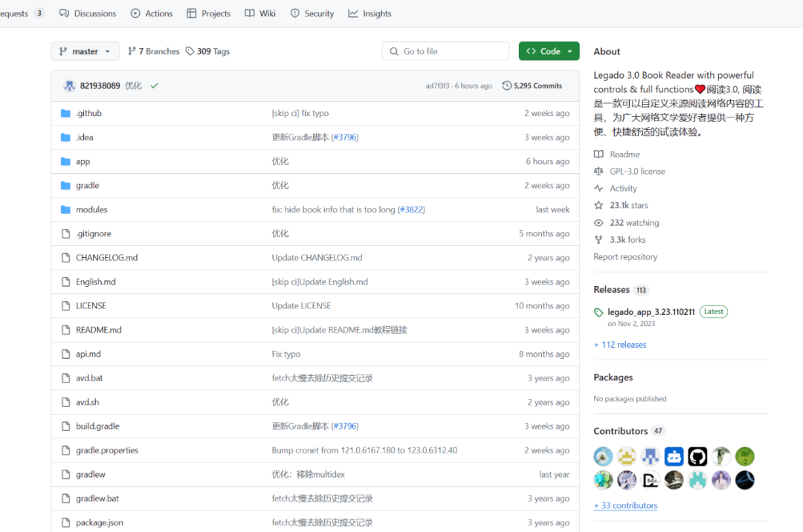
Task: Open release legado_app_3.23.110211
Action: (x=651, y=311)
